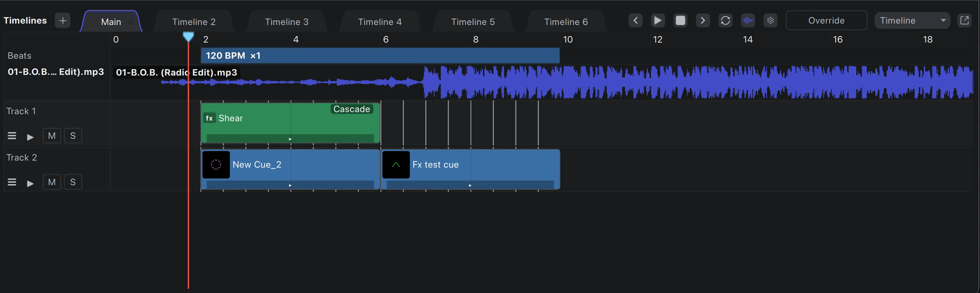The image size is (980, 293).
Task: Click the Cascade label on Shear clip
Action: [x=352, y=109]
